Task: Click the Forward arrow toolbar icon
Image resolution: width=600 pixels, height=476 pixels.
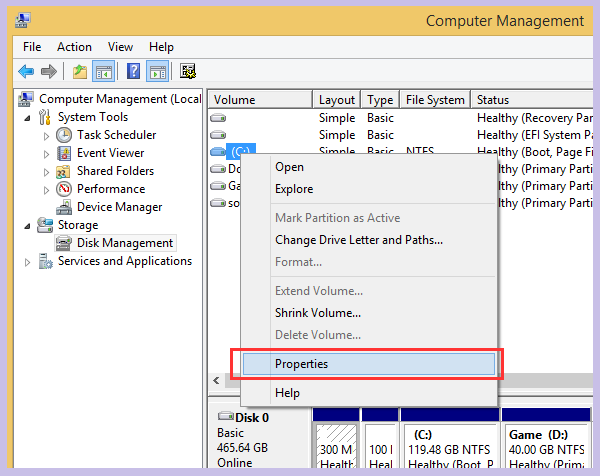Action: coord(49,72)
